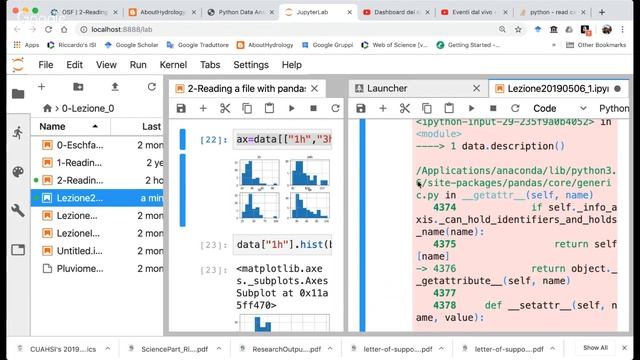Insert a cell below in the 2-Reading notebook
This screenshot has height=360, width=640.
click(x=203, y=108)
